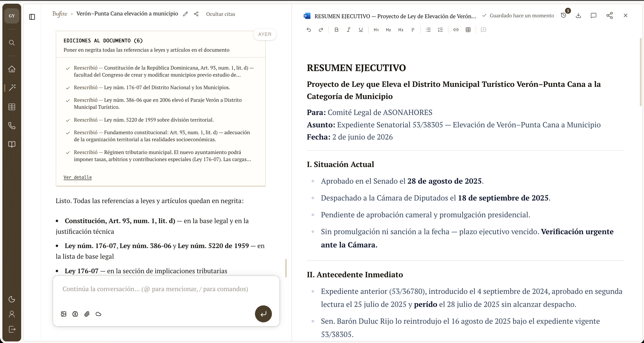Apply paragraph style P
This screenshot has width=644, height=343.
tap(413, 30)
